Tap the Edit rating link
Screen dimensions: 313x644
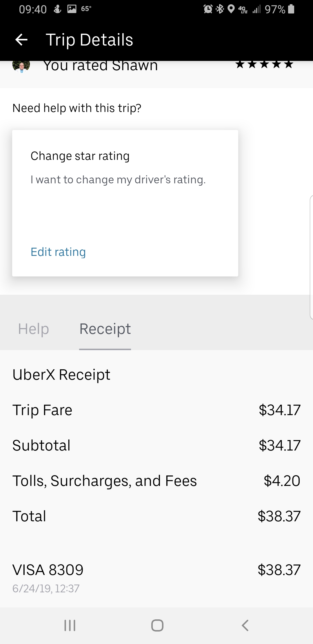[58, 252]
